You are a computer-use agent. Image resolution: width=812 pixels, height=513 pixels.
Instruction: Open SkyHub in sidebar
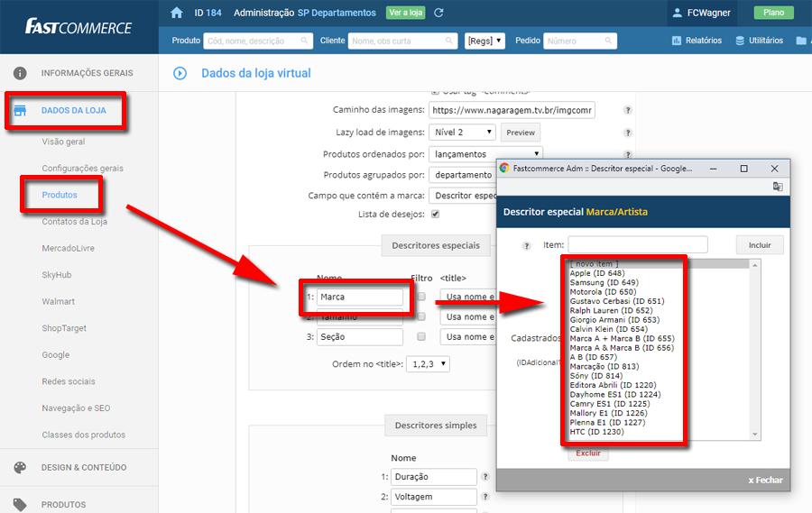pos(57,275)
